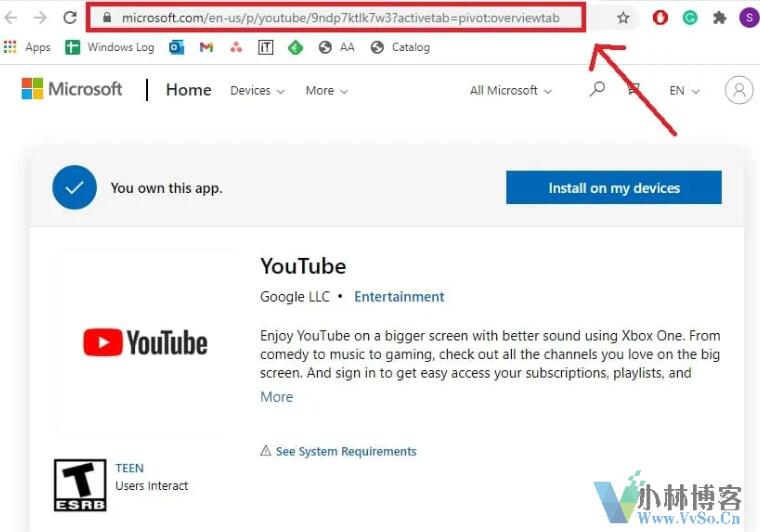
Task: Click the Microsoft logo
Action: [72, 89]
